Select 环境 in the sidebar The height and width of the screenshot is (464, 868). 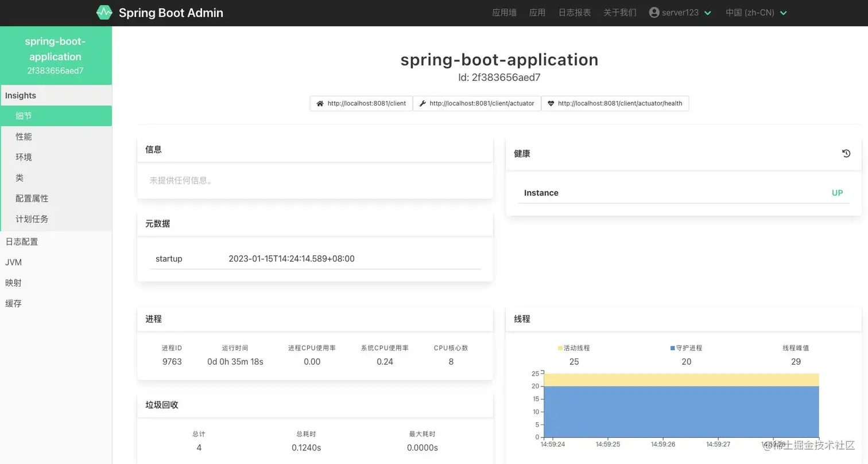point(56,157)
